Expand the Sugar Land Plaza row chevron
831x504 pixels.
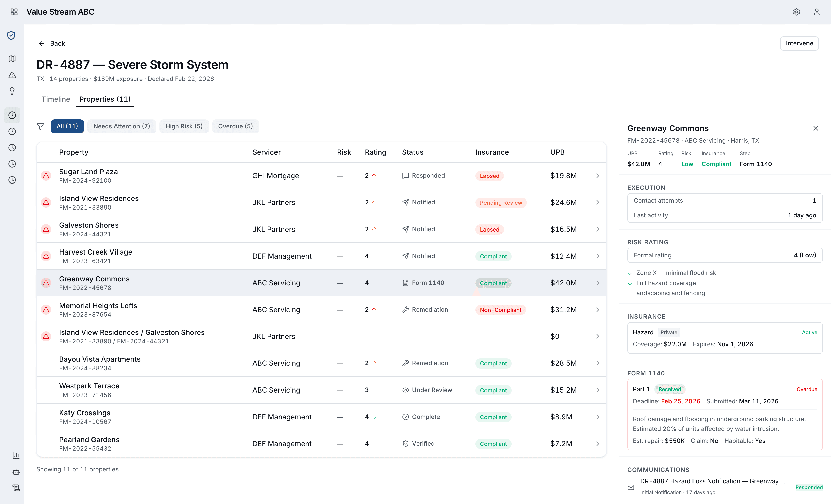pos(598,176)
